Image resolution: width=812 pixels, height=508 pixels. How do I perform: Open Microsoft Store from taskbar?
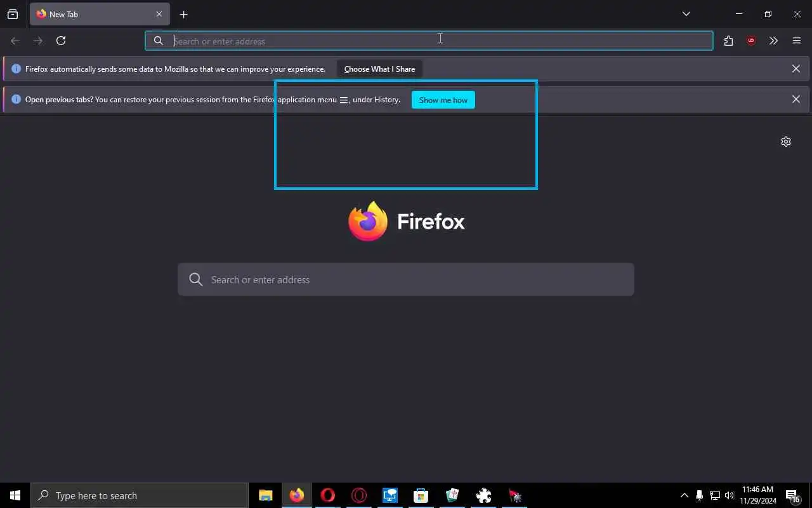tap(421, 495)
